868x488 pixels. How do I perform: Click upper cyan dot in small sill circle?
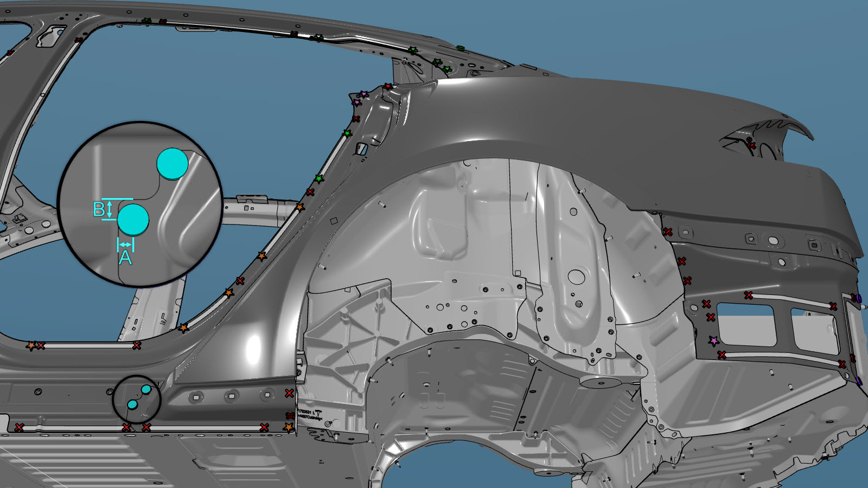(x=146, y=389)
